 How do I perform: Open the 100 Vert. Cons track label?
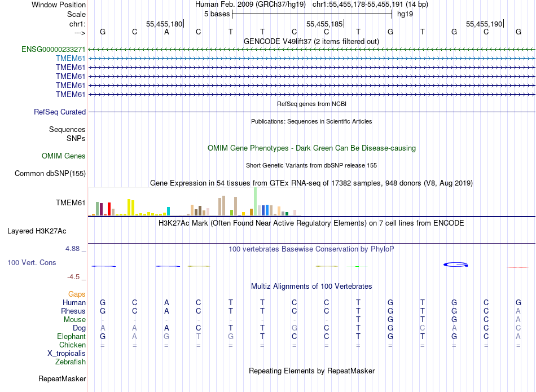point(32,263)
